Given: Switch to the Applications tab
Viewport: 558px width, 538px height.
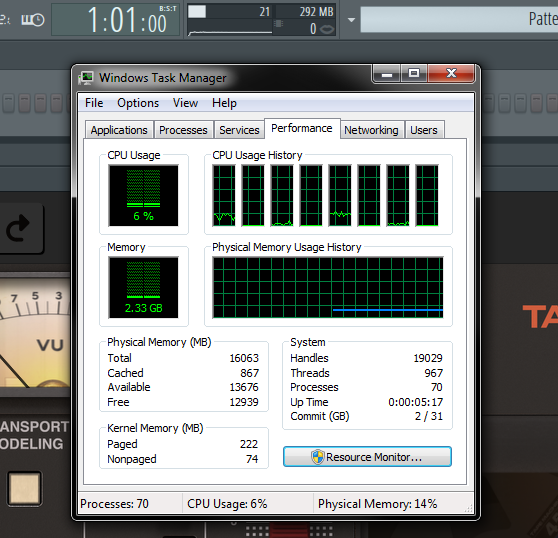Looking at the screenshot, I should (119, 130).
